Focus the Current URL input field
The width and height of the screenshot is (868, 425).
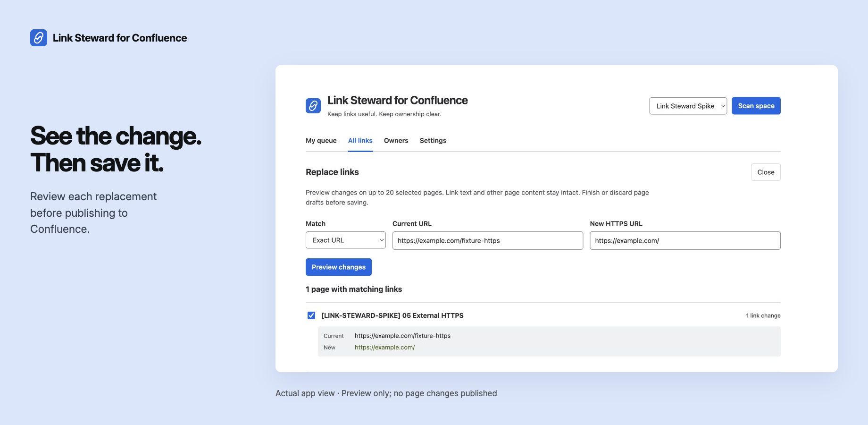click(488, 240)
